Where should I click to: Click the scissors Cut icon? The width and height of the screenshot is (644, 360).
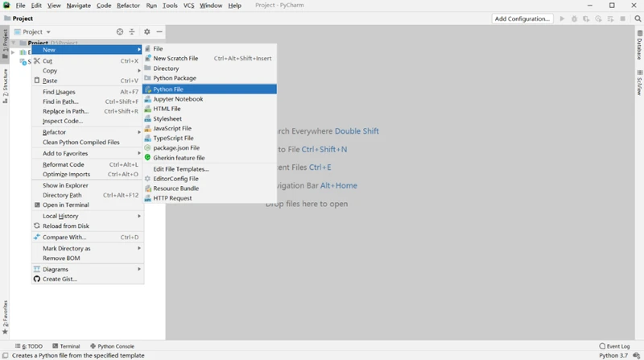37,61
